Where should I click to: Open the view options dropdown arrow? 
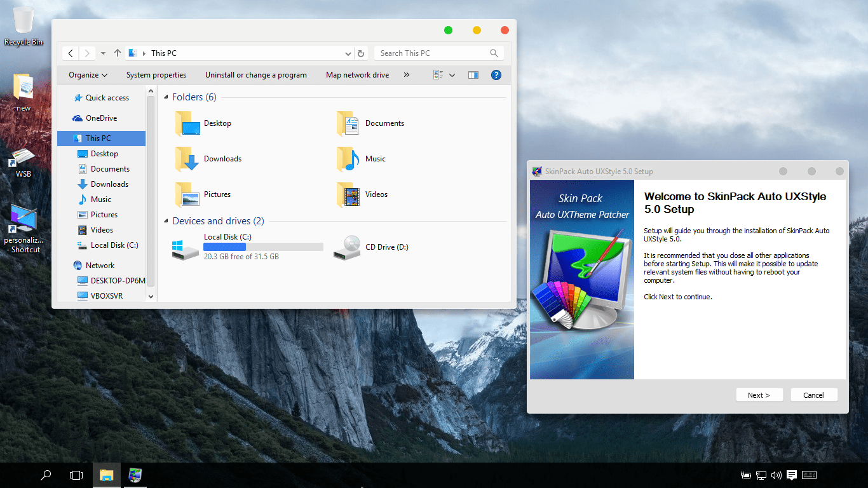pos(452,75)
